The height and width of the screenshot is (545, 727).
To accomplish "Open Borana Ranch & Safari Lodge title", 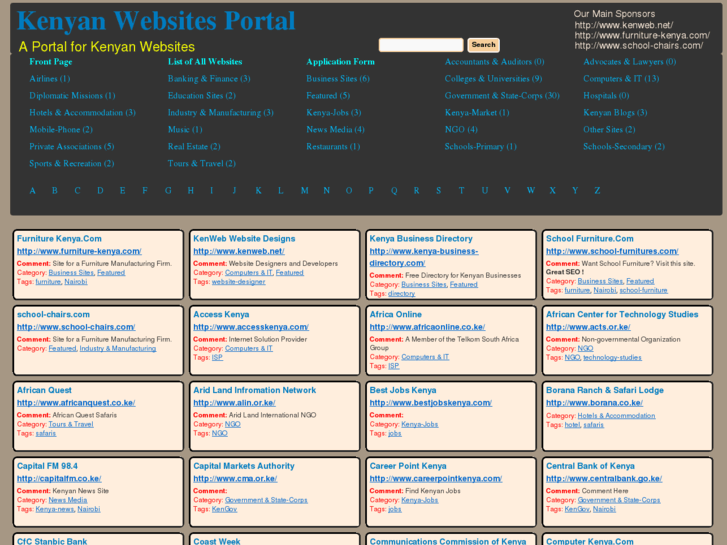I will 605,390.
